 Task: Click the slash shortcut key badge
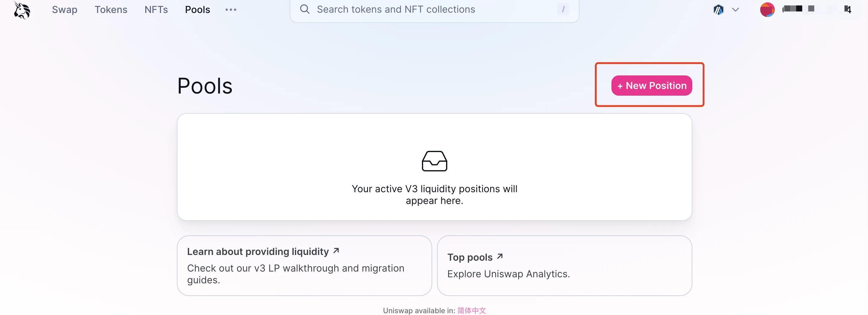pos(563,9)
